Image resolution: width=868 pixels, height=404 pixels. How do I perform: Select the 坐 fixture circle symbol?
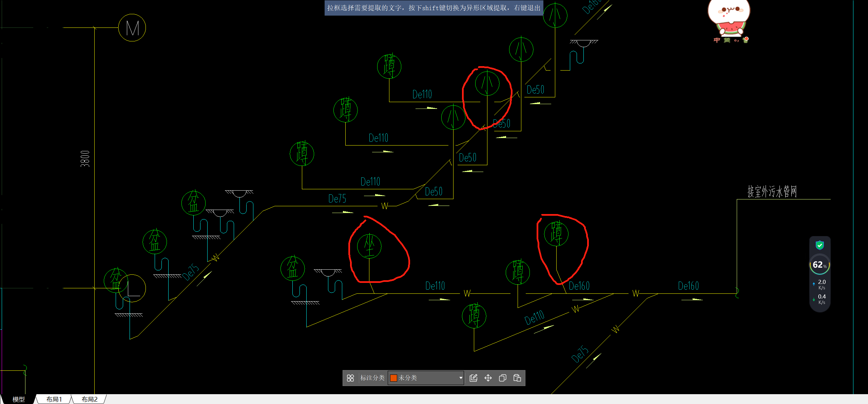click(x=369, y=246)
